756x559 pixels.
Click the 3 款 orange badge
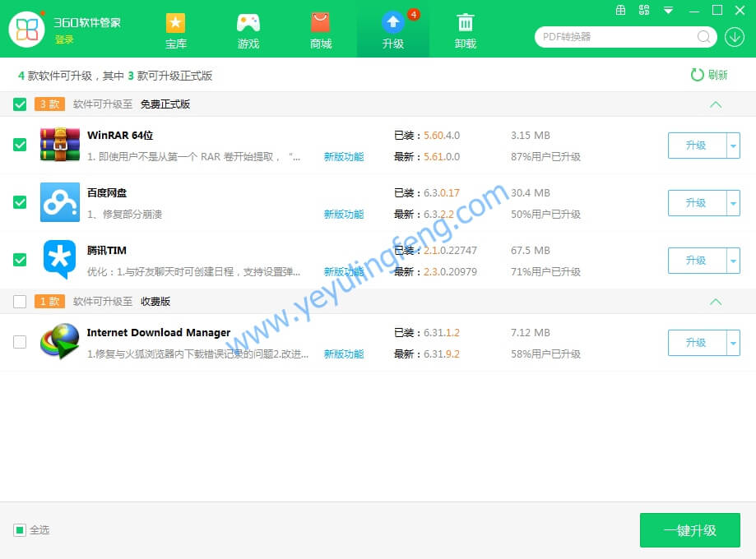point(49,104)
